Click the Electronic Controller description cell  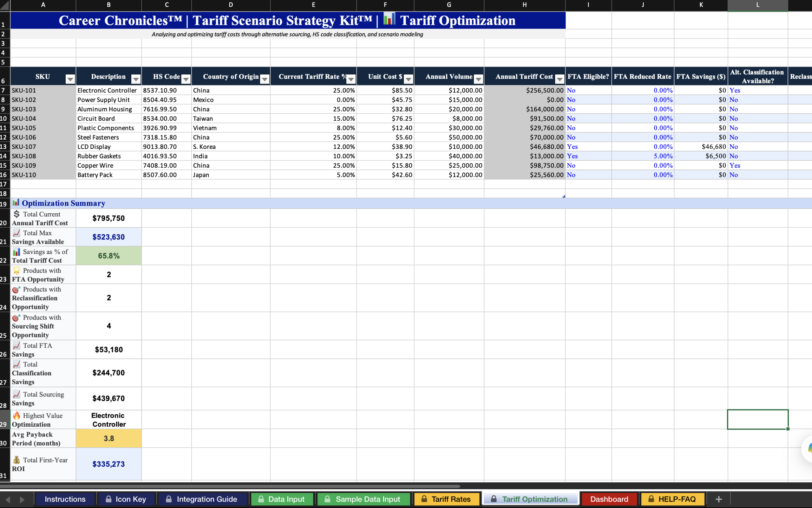[x=109, y=90]
